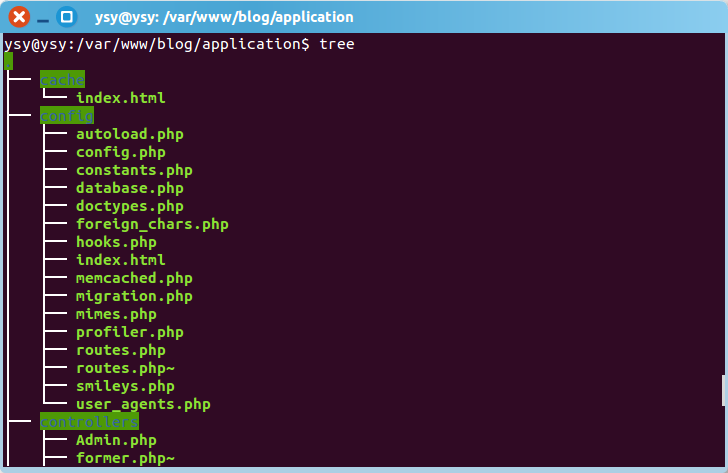
Task: Click memcached.php filename
Action: tap(134, 278)
